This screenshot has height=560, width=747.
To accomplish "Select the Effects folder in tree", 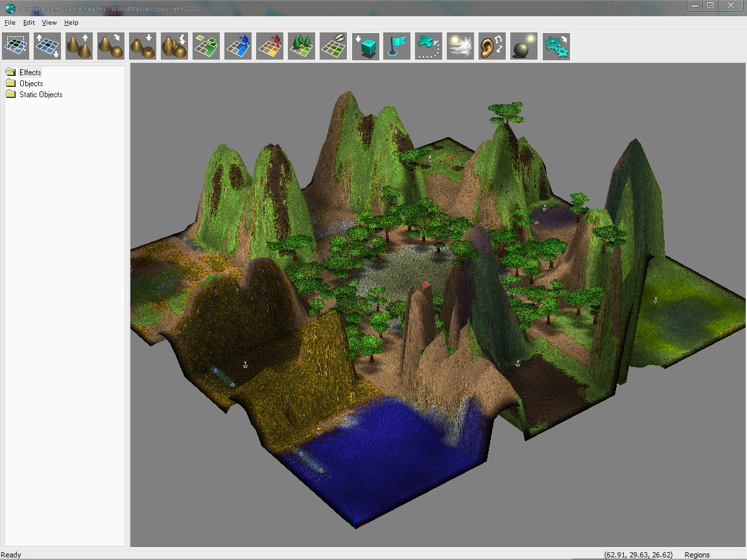I will pyautogui.click(x=30, y=73).
